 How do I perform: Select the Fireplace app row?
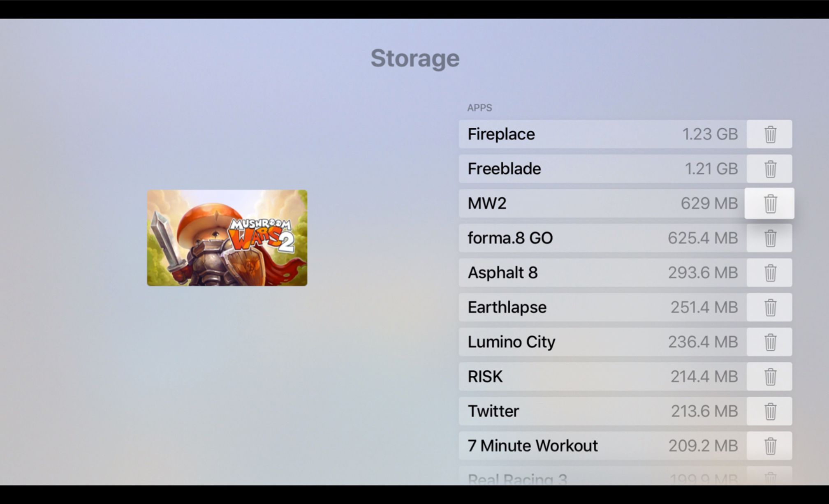coord(602,134)
